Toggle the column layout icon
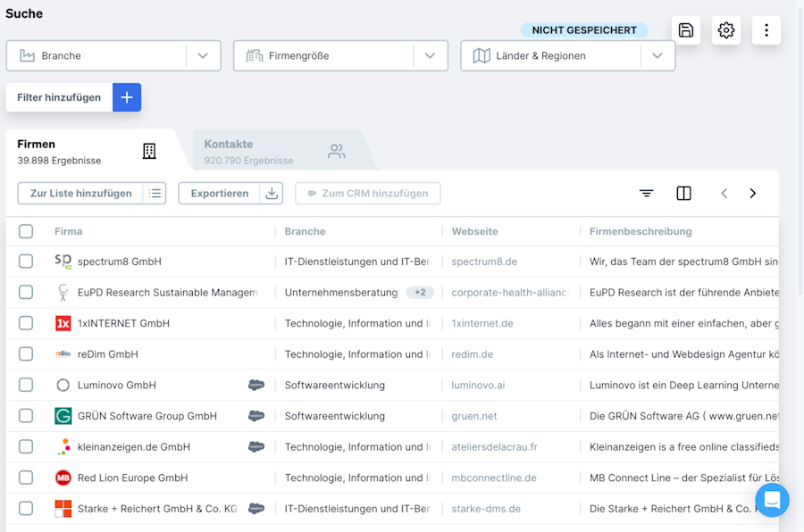Screen dimensions: 804x532 (x=683, y=193)
